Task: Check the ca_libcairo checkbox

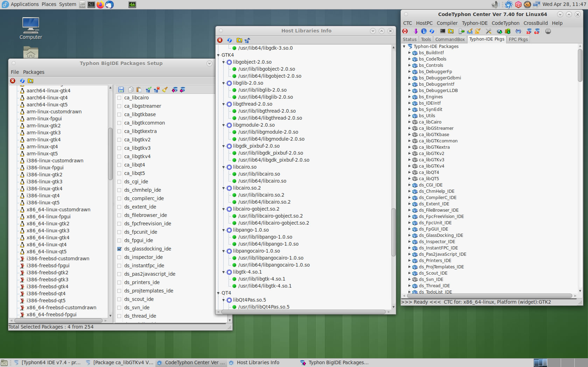Action: pos(119,98)
